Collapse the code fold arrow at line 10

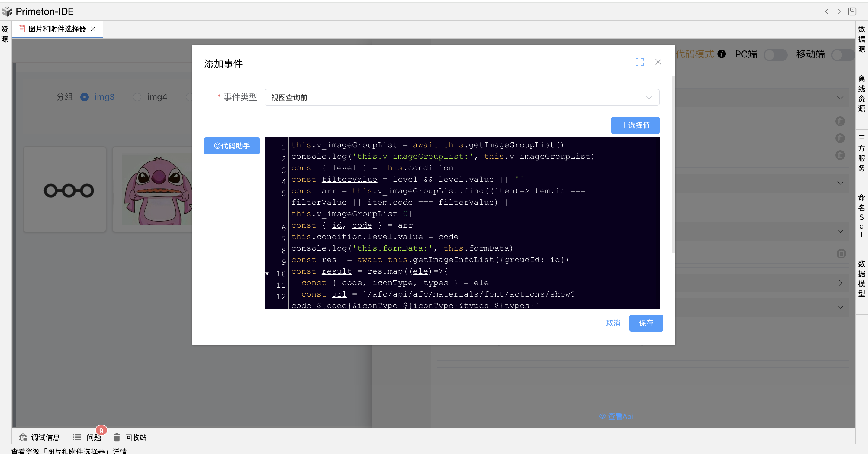[x=267, y=274]
